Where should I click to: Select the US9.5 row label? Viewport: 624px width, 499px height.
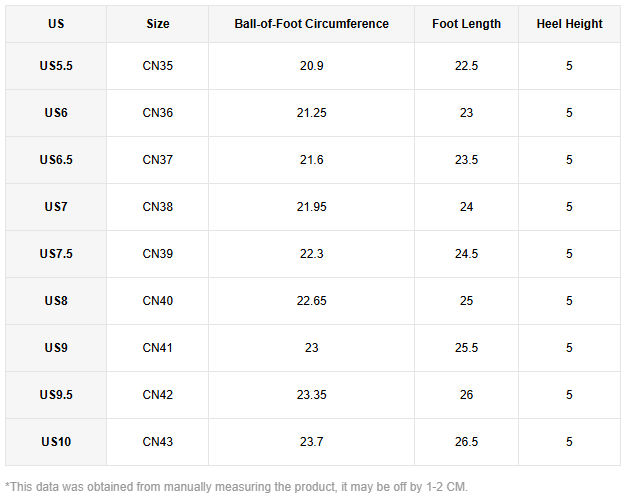[x=56, y=395]
